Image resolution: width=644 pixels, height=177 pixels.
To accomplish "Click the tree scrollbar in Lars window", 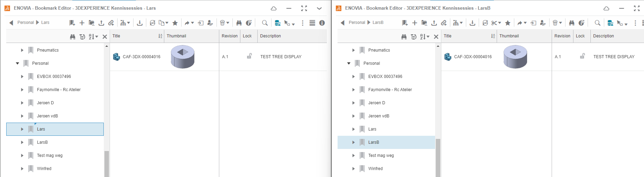I will tap(107, 163).
